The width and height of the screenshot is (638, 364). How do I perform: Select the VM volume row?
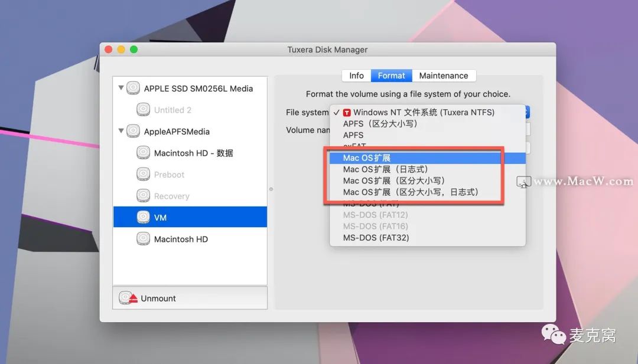click(x=190, y=217)
